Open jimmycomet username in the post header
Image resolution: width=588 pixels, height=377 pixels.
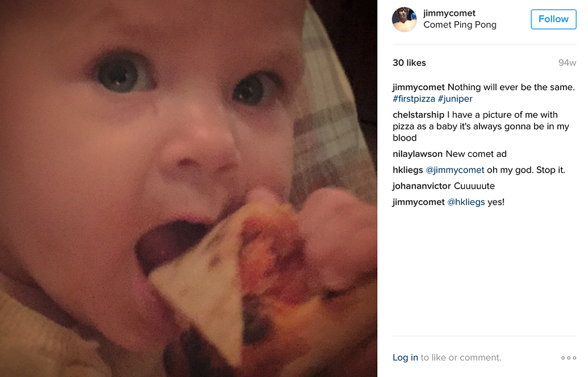pos(449,13)
